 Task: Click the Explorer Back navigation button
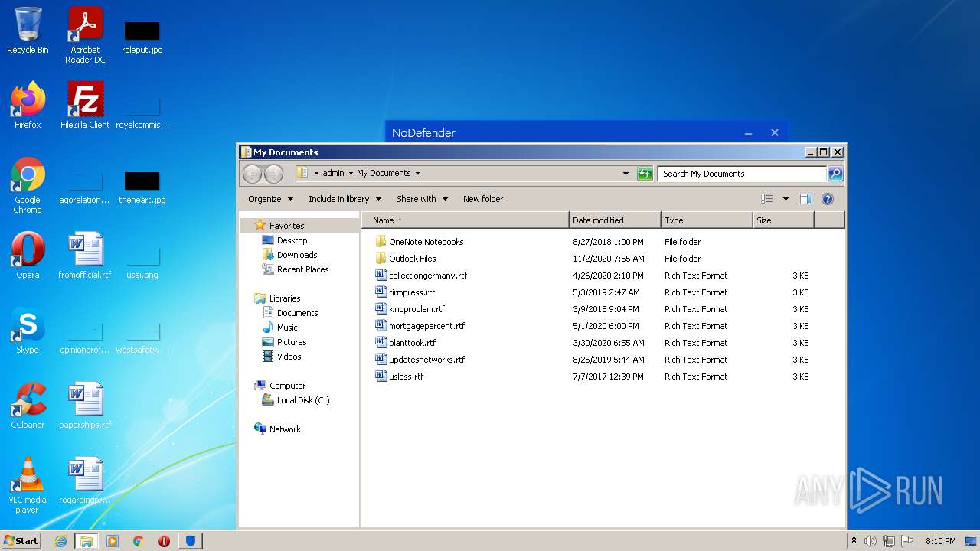[x=252, y=174]
